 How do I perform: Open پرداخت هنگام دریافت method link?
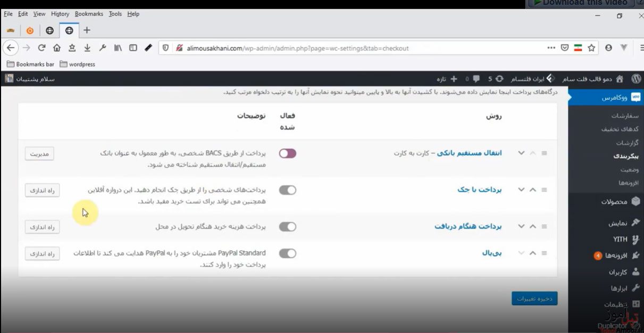pyautogui.click(x=468, y=226)
